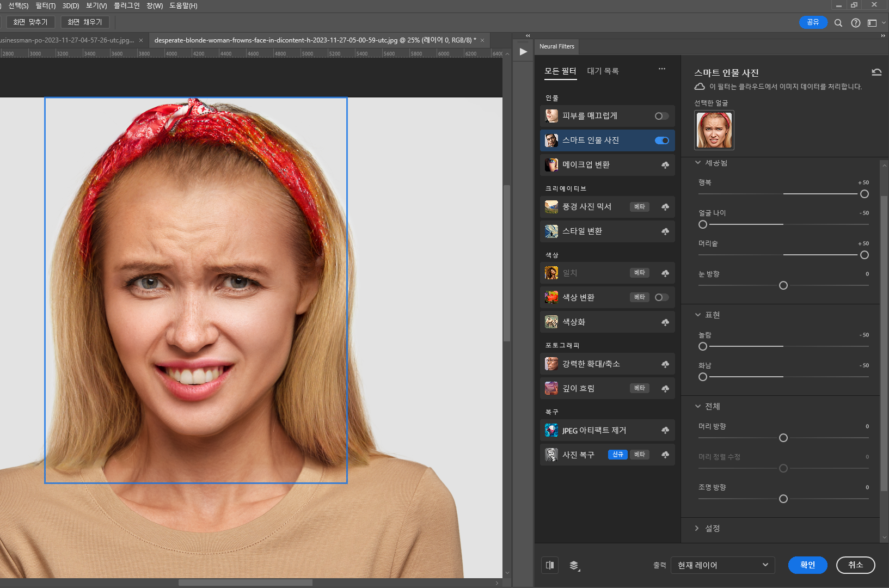Screen dimensions: 889x588
Task: Select the 모든 필터 tab
Action: (560, 71)
